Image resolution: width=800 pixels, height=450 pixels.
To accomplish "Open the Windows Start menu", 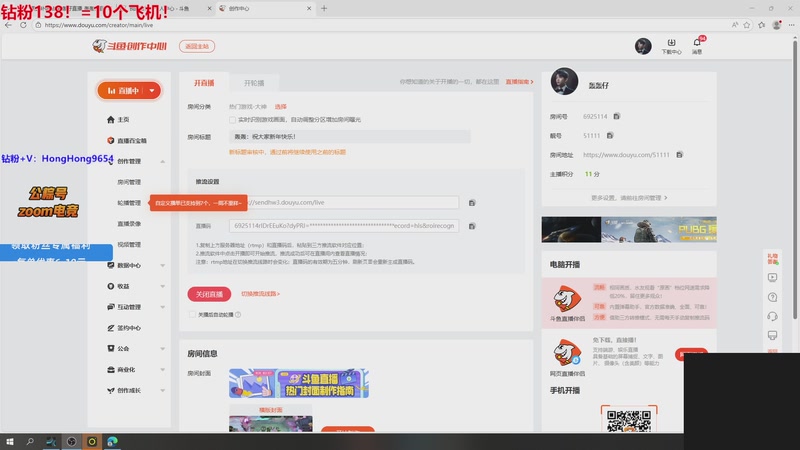I will pos(10,441).
